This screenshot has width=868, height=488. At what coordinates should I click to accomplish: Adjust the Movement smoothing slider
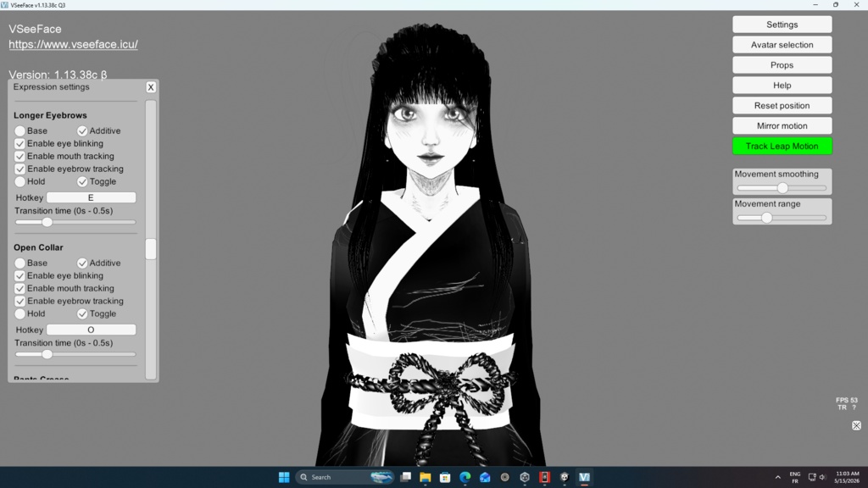782,188
